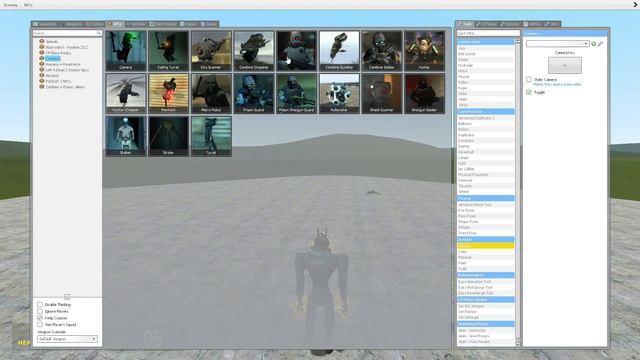This screenshot has width=640, height=360.
Task: Uncheck Keep Corpses checkbox
Action: [40, 318]
